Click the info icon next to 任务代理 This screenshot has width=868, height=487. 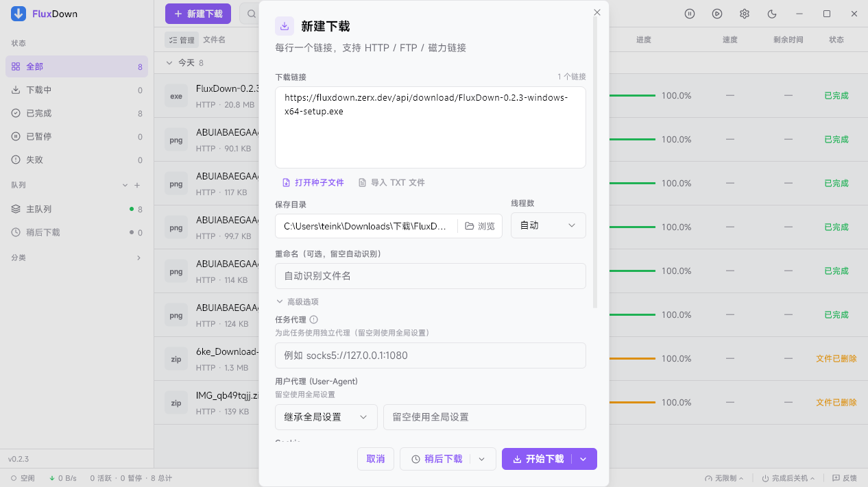313,320
